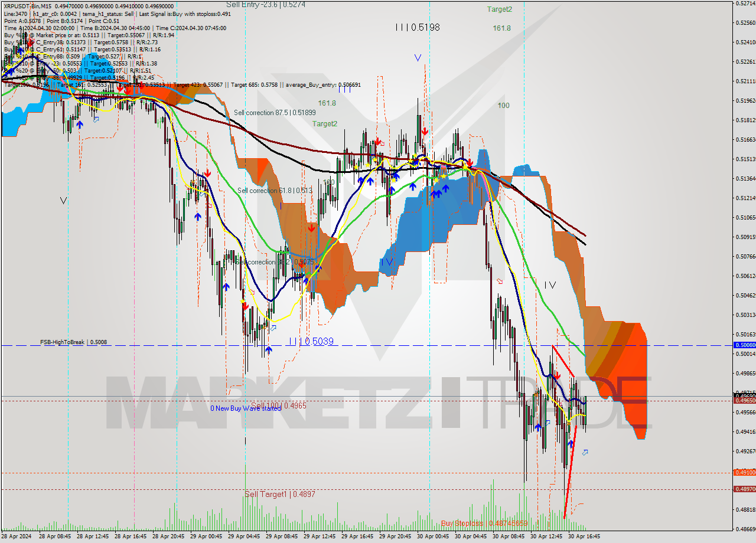The width and height of the screenshot is (756, 543).
Task: Click the price axis label starting 0.5256
Action: [745, 23]
